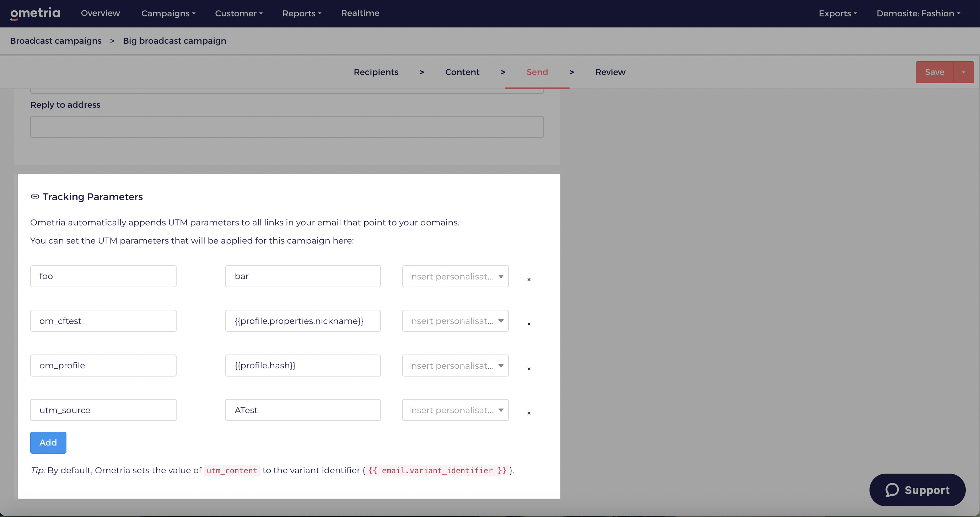Remove the utm_source parameter row
Viewport: 980px width, 517px height.
529,413
